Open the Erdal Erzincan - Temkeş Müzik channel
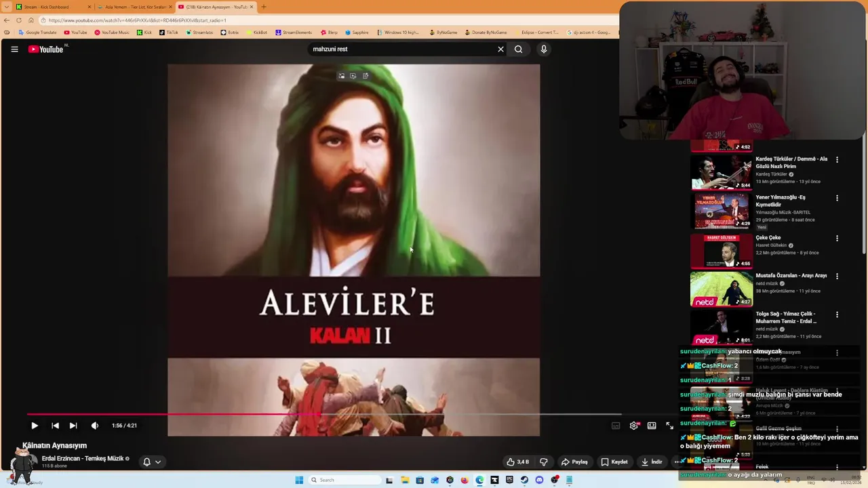 (83, 459)
